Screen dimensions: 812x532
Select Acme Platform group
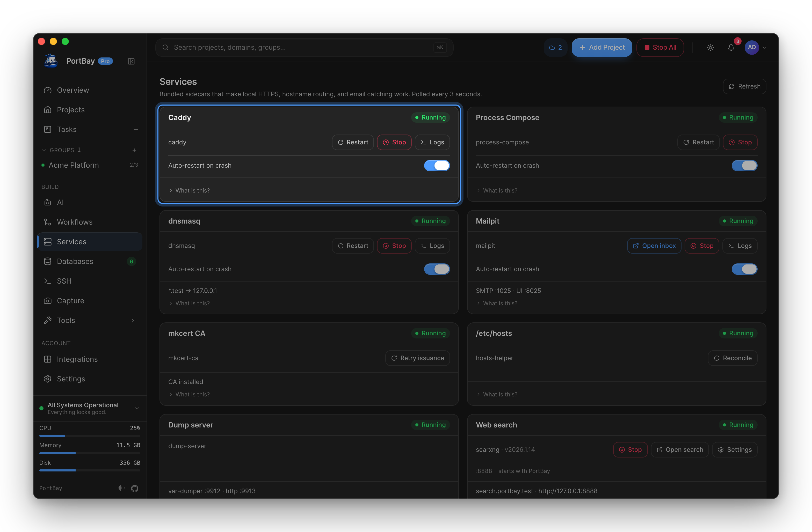[90, 165]
